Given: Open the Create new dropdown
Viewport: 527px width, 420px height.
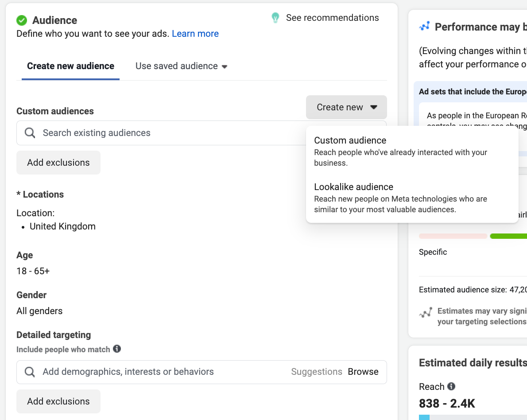Looking at the screenshot, I should tap(346, 107).
